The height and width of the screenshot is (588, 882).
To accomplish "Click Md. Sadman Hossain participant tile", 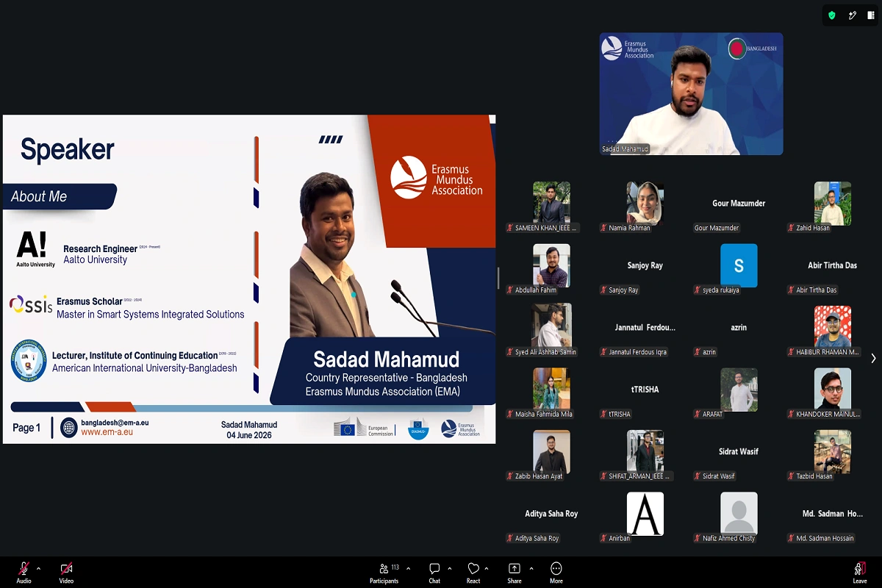I will click(833, 517).
